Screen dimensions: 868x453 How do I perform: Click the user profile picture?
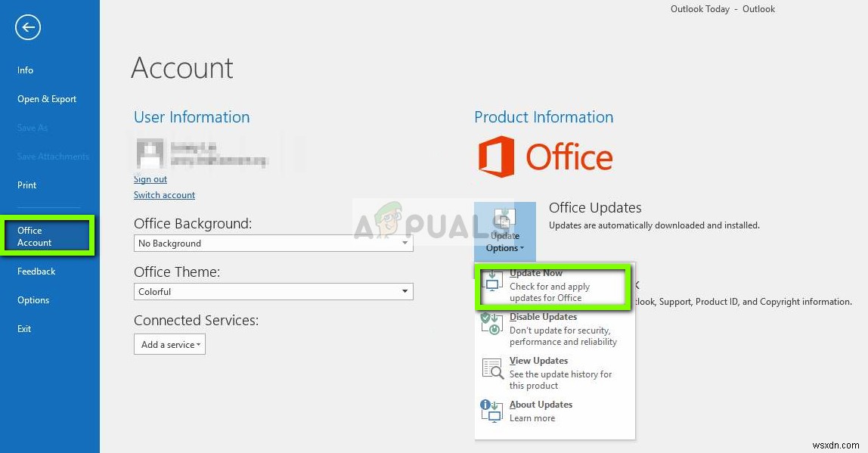point(150,152)
